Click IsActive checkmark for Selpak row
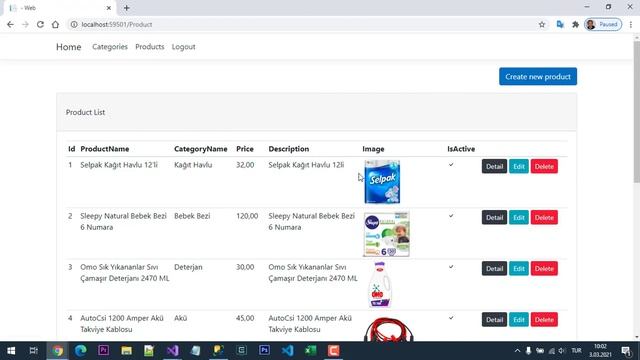Viewport: 640px width, 360px height. pyautogui.click(x=451, y=165)
